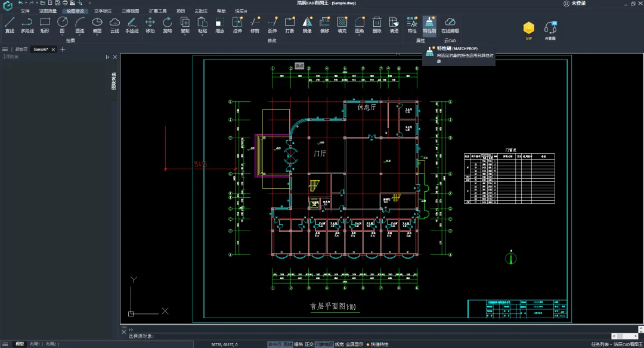Image resolution: width=644 pixels, height=348 pixels.
Task: Activate the 移动 move tool
Action: click(x=150, y=25)
